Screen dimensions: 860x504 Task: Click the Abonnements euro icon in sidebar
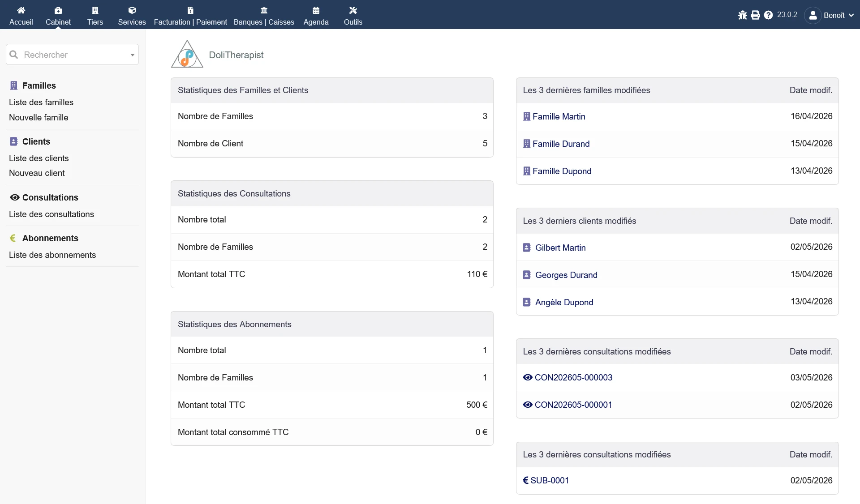coord(13,238)
